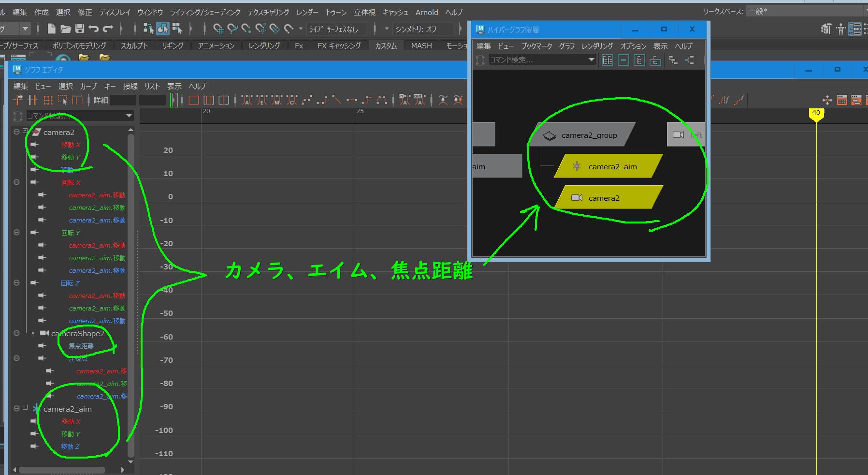This screenshot has width=868, height=475.
Task: Enable Select by hierarchy mode
Action: coord(148,29)
